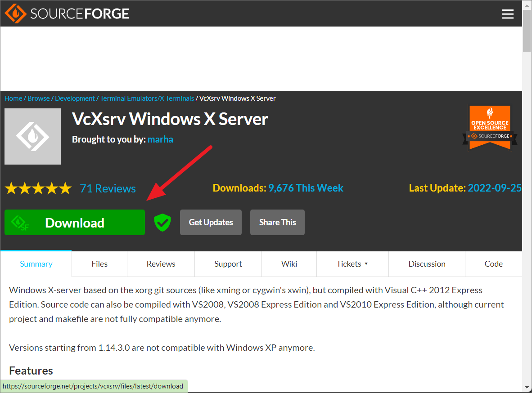Open marha's profile link
The height and width of the screenshot is (393, 532).
(x=160, y=139)
